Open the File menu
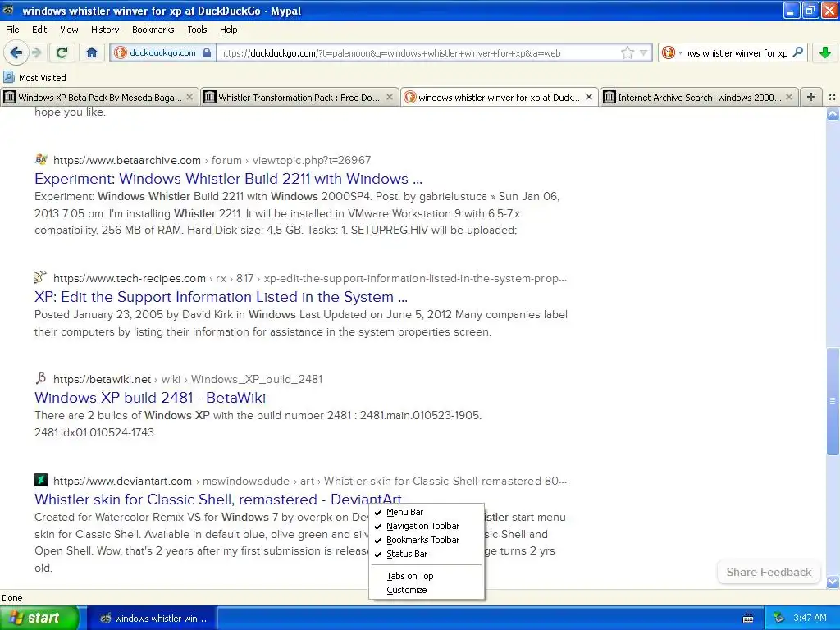The image size is (840, 630). tap(12, 30)
